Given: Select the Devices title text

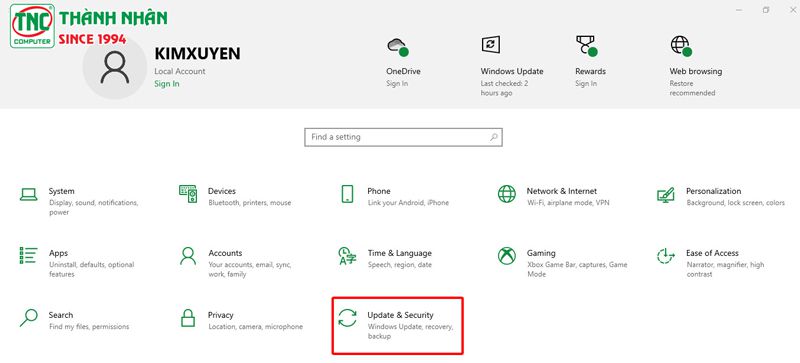Looking at the screenshot, I should click(222, 191).
